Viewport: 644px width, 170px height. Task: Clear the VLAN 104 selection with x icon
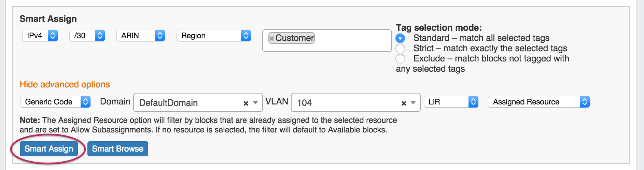pyautogui.click(x=404, y=103)
